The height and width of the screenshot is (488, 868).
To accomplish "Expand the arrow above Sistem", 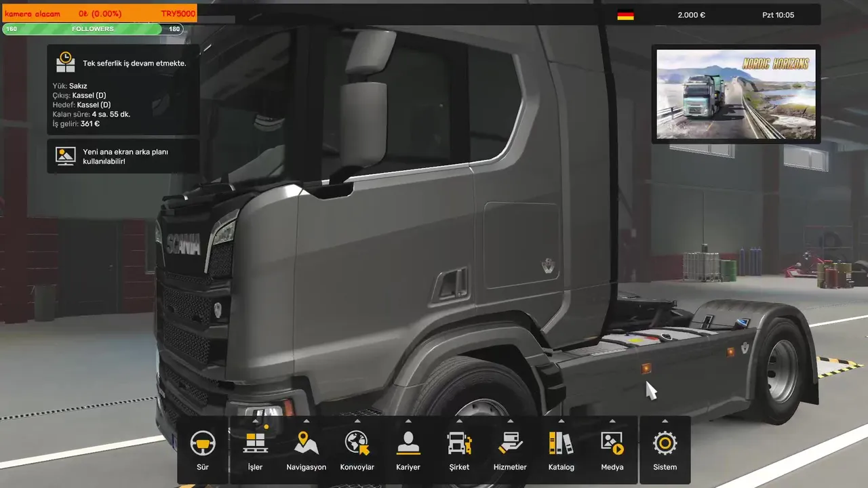I will [665, 421].
